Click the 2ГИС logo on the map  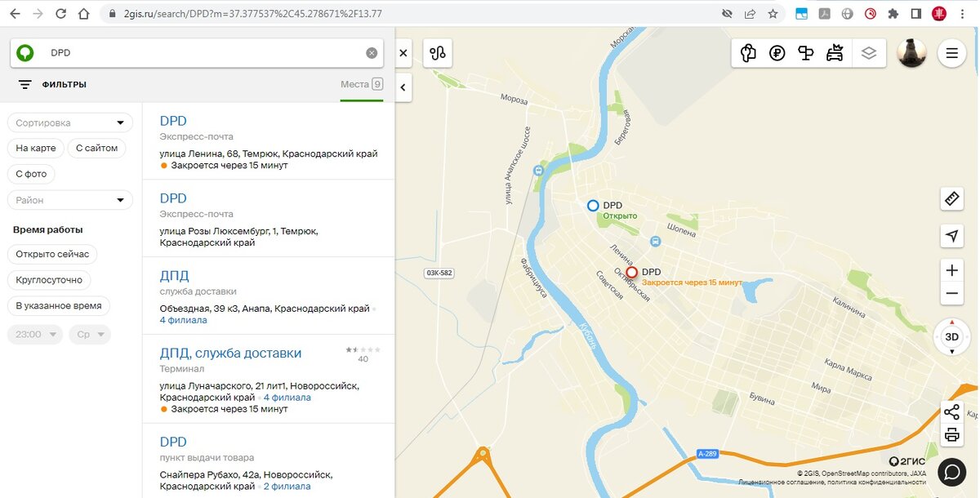coord(907,461)
